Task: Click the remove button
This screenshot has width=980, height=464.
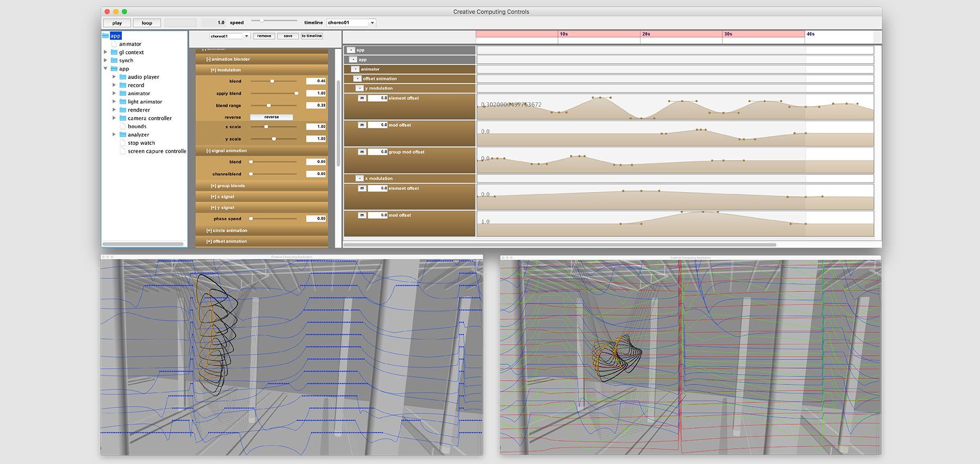Action: [x=264, y=36]
